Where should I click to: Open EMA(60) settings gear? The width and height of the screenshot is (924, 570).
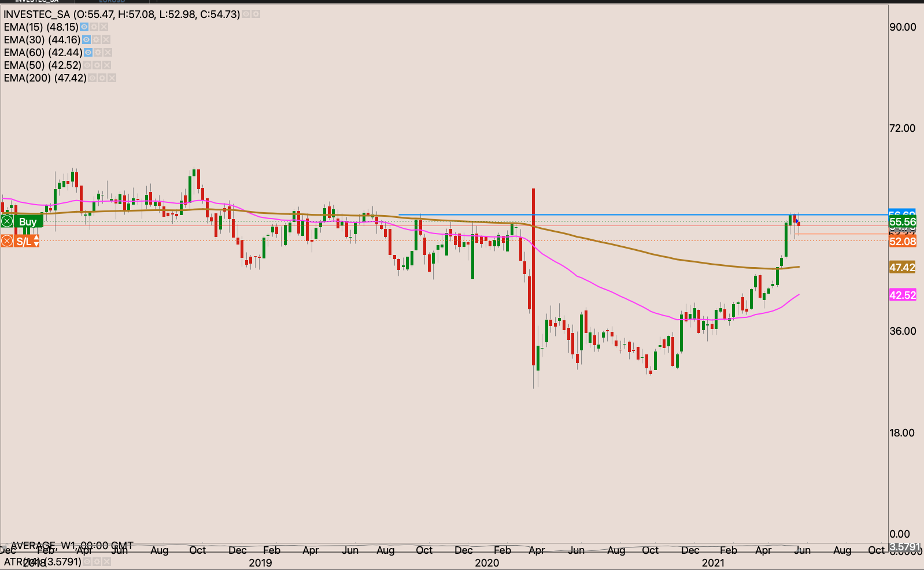[x=98, y=53]
